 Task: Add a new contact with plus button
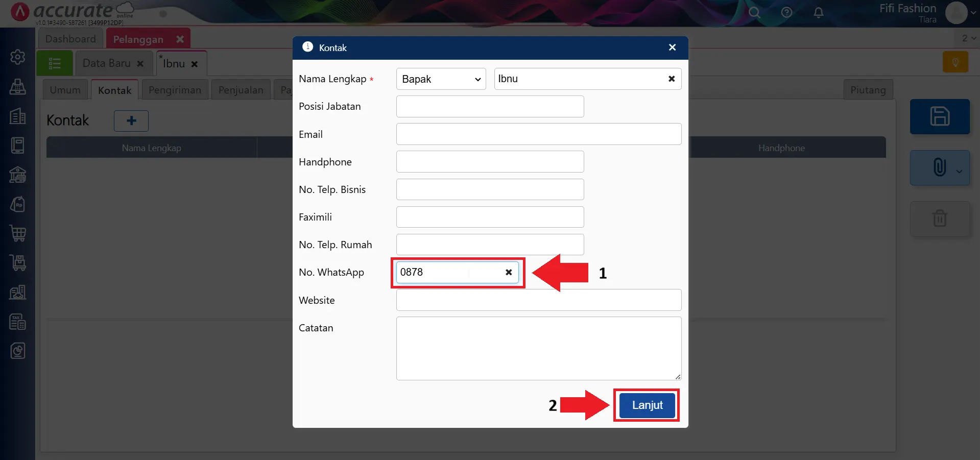[131, 121]
